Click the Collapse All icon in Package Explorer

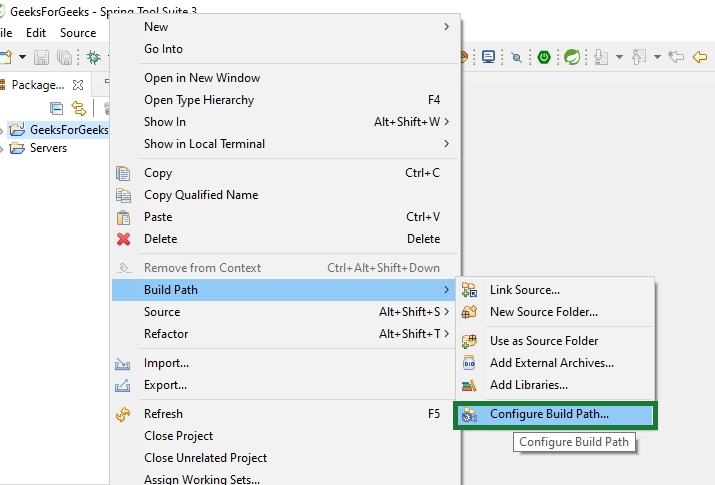coord(56,108)
